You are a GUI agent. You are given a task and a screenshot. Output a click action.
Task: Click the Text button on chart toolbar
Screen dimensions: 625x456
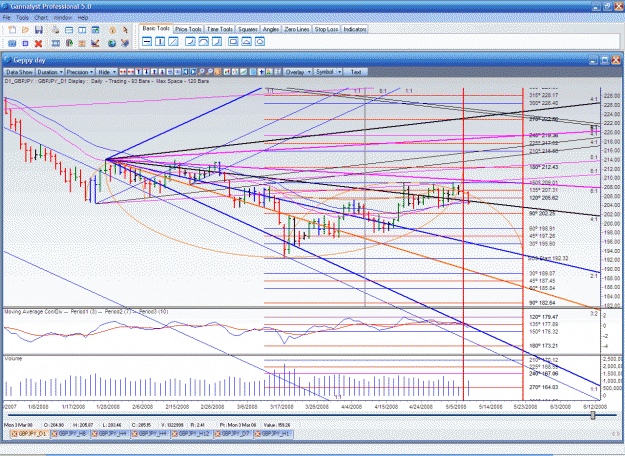pos(356,72)
